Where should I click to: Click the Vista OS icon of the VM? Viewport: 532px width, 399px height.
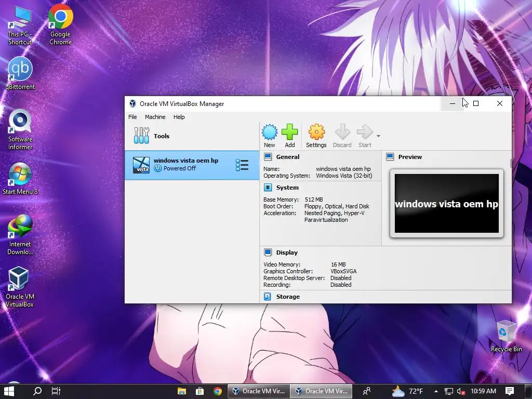pos(141,165)
